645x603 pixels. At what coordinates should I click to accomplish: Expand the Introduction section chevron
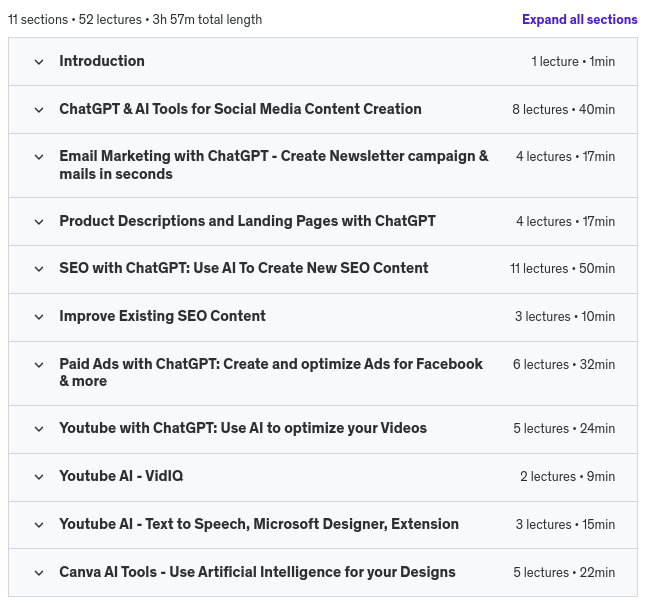(39, 62)
